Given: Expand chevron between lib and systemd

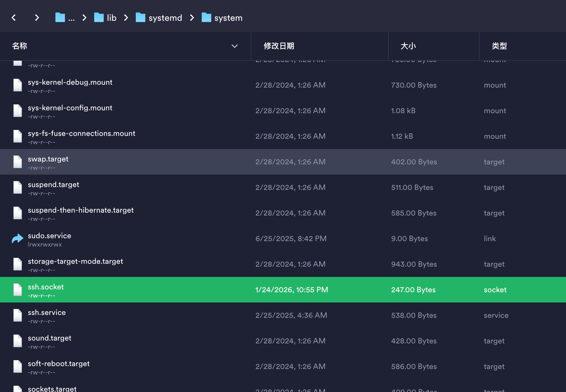Looking at the screenshot, I should [126, 18].
